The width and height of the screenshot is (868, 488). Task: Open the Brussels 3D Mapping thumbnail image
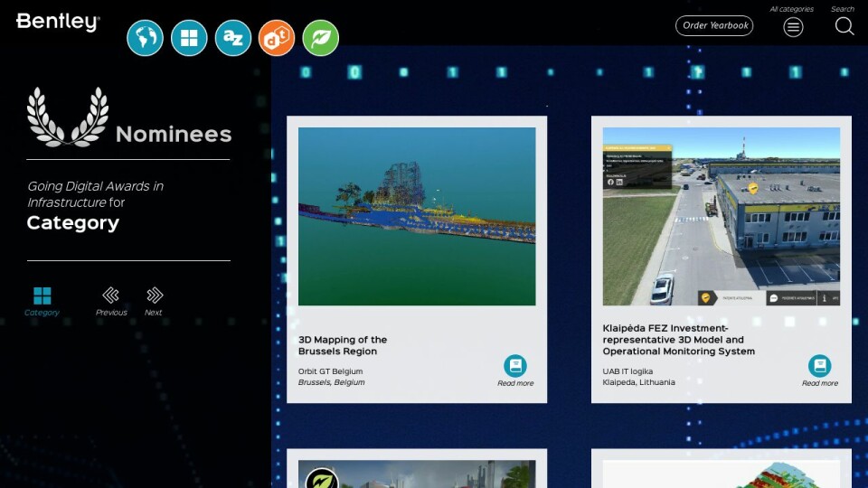(417, 216)
